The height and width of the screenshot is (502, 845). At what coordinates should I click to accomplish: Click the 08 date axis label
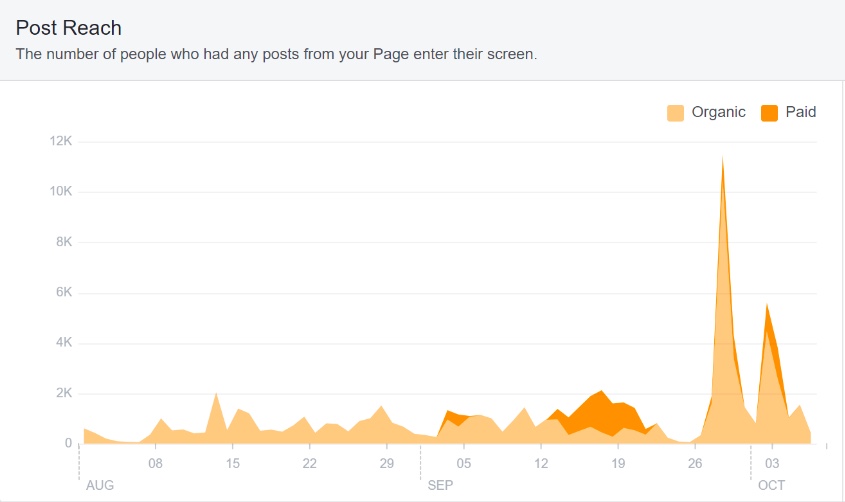point(155,463)
